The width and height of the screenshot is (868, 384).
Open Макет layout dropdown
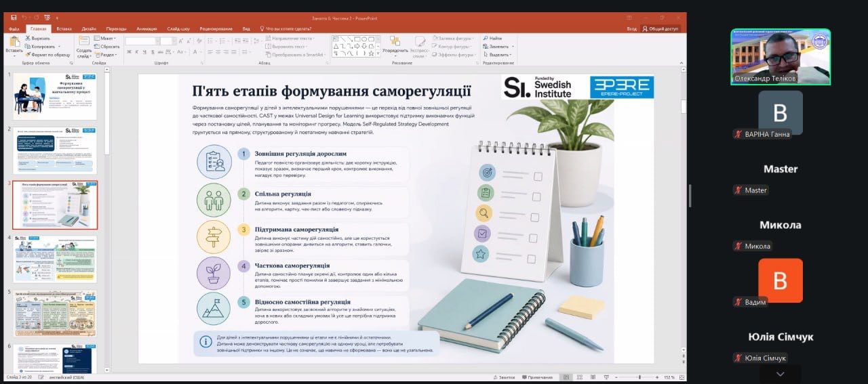click(x=106, y=39)
